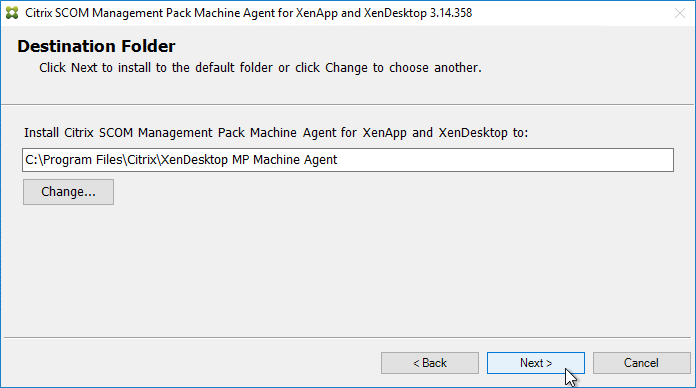The width and height of the screenshot is (696, 388).
Task: Click the 'C:\' start of install path
Action: pos(34,160)
